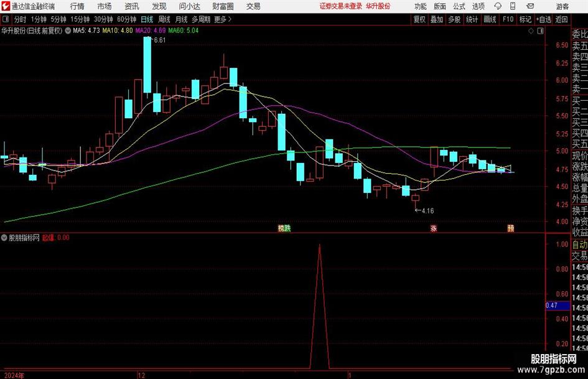Click the diamond icon above the chart

[531, 31]
